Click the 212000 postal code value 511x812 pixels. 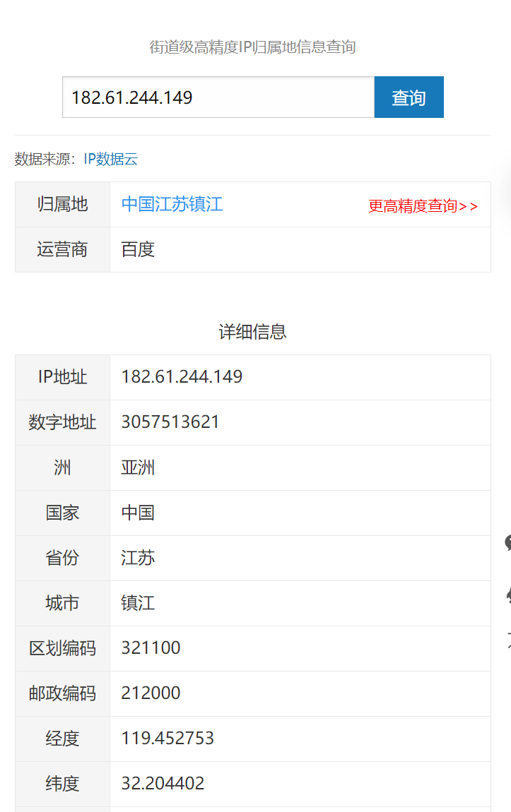coord(151,693)
